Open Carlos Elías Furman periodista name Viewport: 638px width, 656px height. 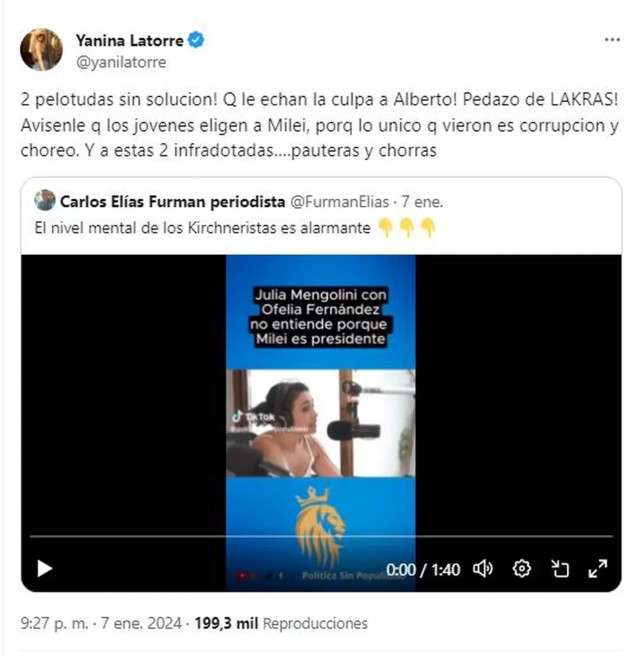tap(172, 202)
